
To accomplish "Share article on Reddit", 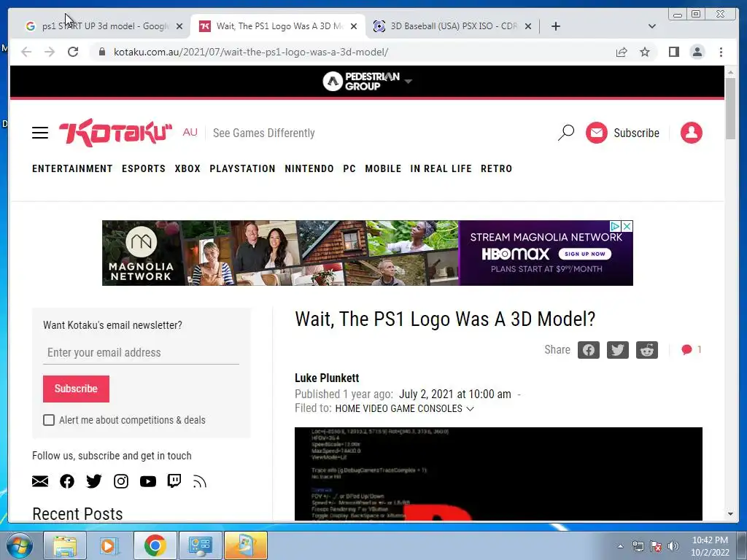I will pos(647,350).
